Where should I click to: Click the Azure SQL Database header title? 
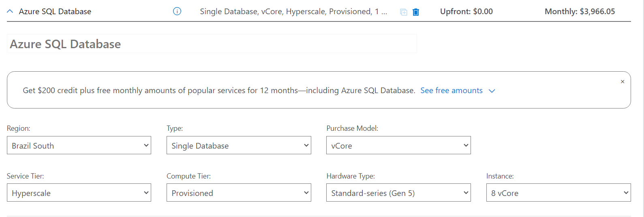[x=55, y=12]
